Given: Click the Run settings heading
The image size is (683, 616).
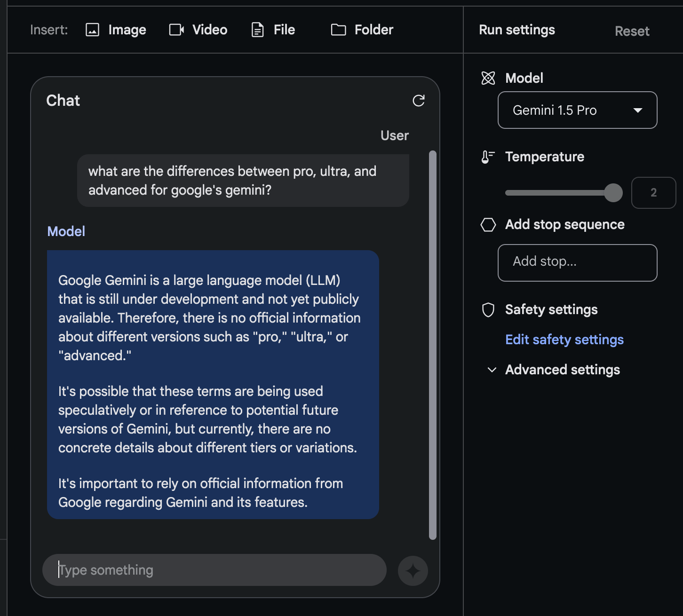Looking at the screenshot, I should pyautogui.click(x=517, y=30).
